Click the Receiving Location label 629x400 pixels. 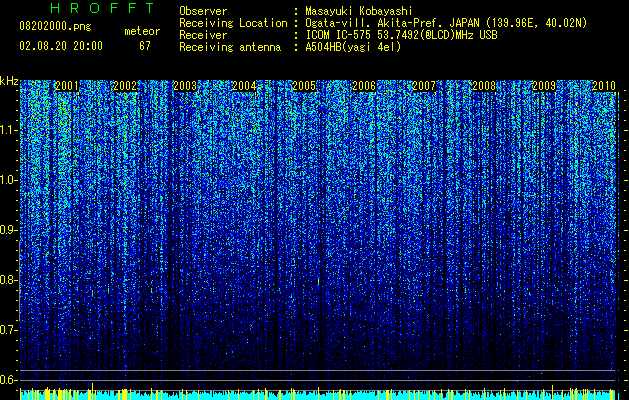point(233,23)
